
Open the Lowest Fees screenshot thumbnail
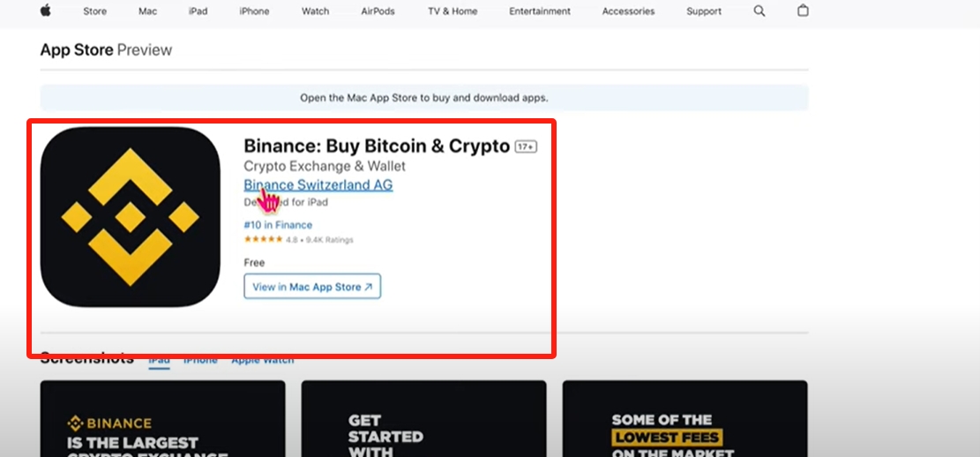point(685,418)
